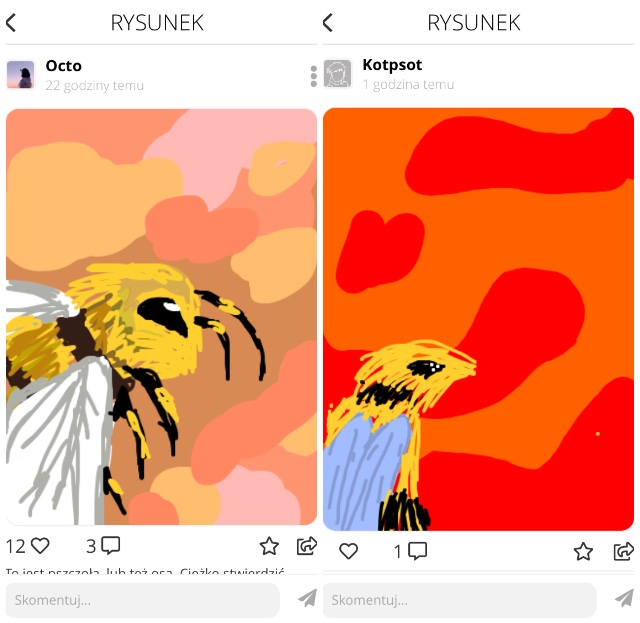The height and width of the screenshot is (623, 640).
Task: Click the Octo username link
Action: tap(64, 66)
